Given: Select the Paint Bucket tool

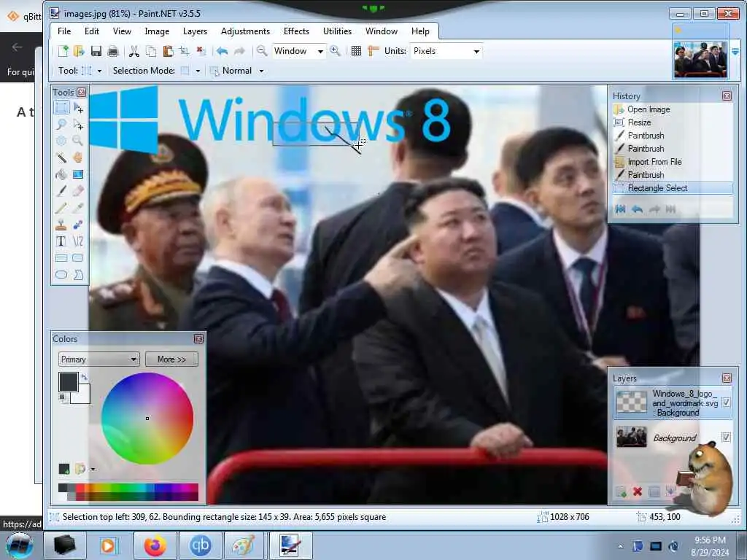Looking at the screenshot, I should 61,174.
